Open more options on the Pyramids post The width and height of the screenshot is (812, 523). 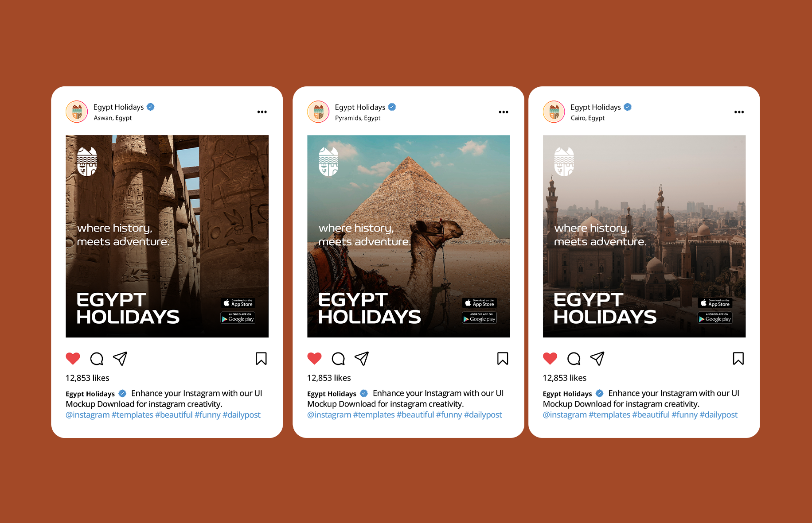click(504, 112)
